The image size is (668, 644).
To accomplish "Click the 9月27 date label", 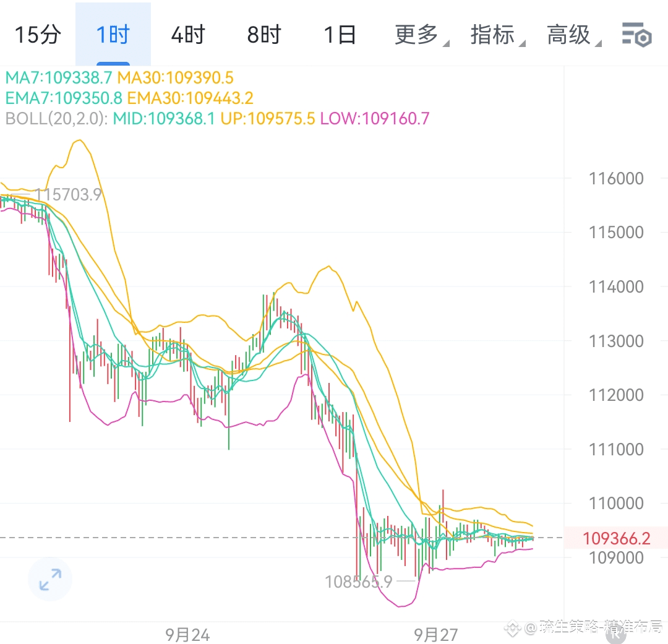I will tap(436, 635).
